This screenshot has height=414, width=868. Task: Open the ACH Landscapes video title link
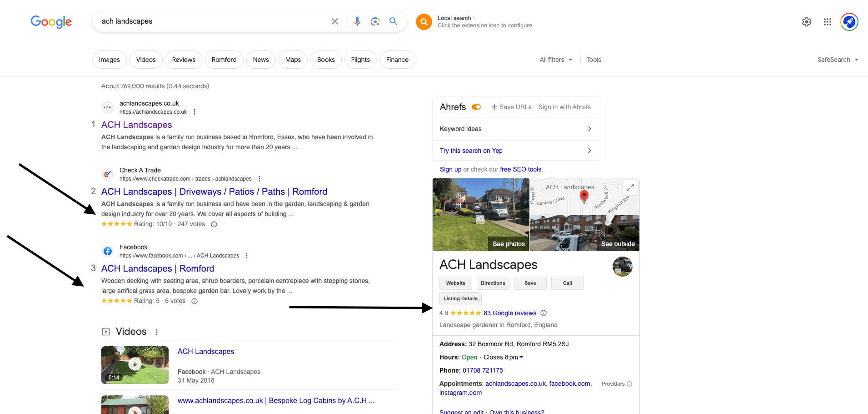[206, 351]
